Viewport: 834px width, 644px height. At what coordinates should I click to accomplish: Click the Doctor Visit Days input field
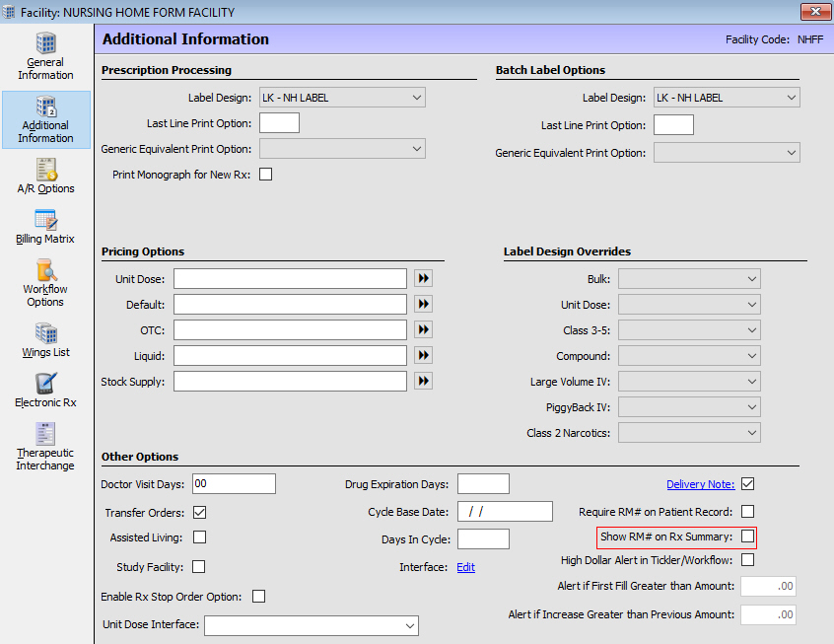point(234,483)
